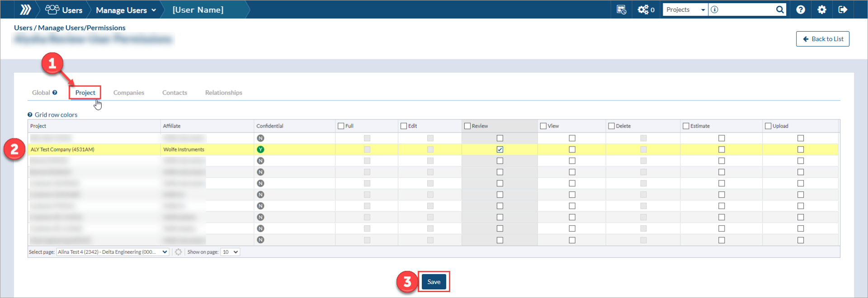Switch to the Global tab

tap(41, 93)
